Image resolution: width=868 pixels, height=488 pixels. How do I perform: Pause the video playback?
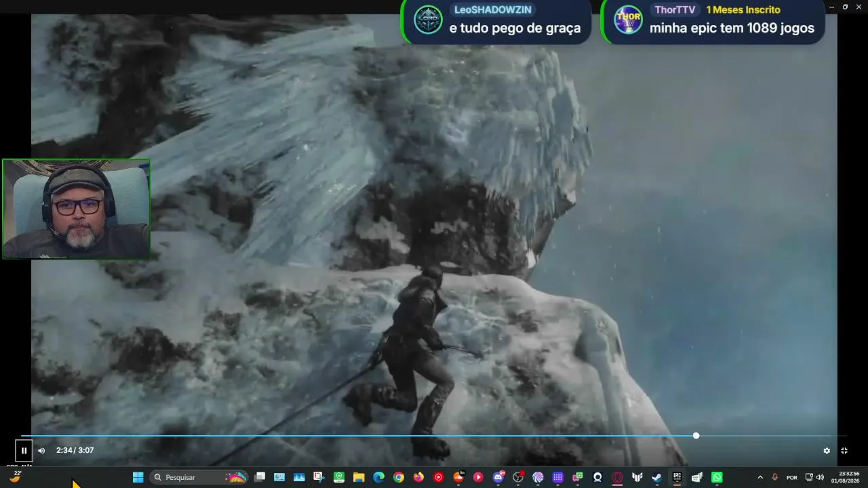pyautogui.click(x=24, y=451)
